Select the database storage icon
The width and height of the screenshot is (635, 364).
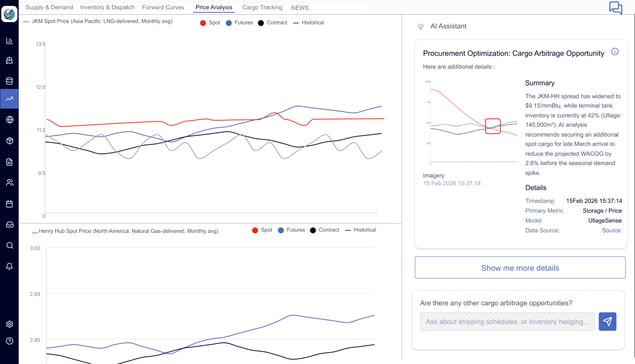pyautogui.click(x=9, y=81)
